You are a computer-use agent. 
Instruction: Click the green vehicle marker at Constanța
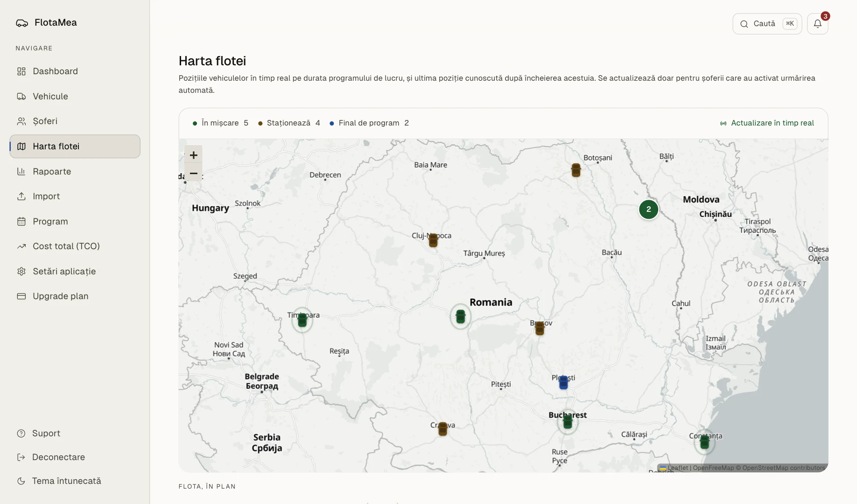[x=704, y=441]
